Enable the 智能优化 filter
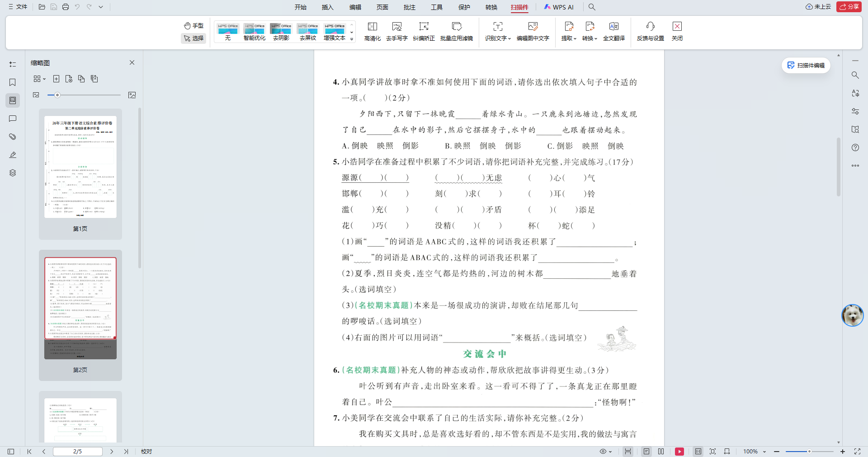 click(254, 32)
